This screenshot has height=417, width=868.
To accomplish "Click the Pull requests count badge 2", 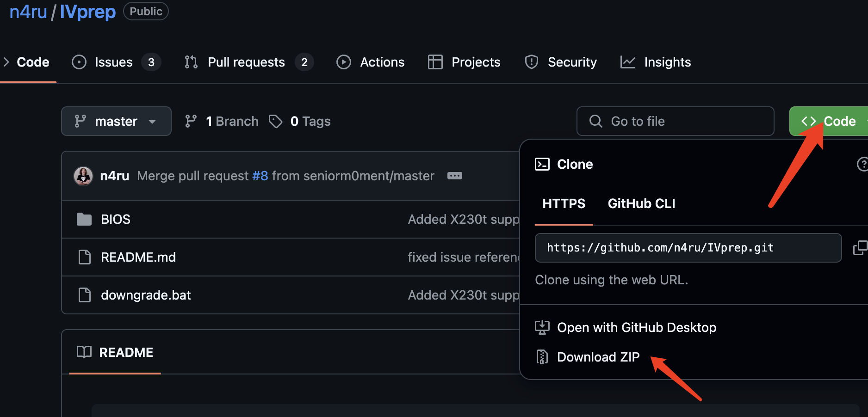I will click(x=304, y=62).
